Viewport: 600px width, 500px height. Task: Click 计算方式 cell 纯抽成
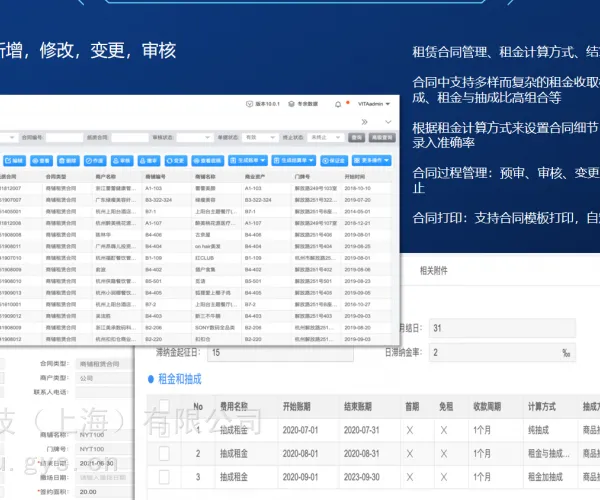click(538, 430)
